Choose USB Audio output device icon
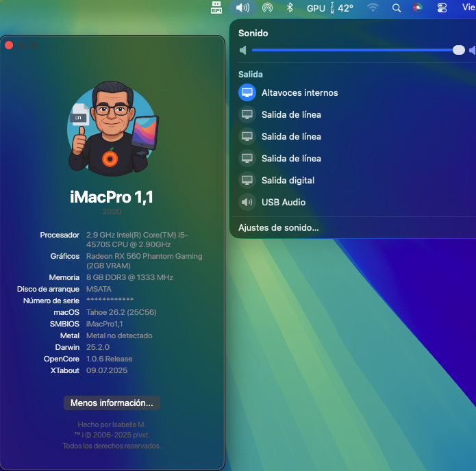 click(247, 202)
